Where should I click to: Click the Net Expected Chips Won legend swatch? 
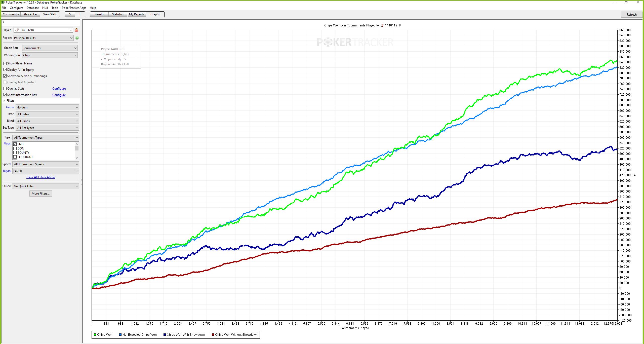pyautogui.click(x=120, y=335)
